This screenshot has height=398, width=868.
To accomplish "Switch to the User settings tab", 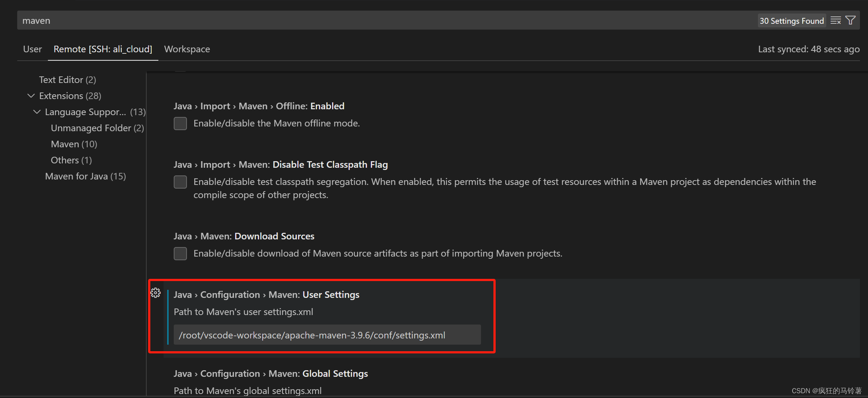I will [32, 49].
